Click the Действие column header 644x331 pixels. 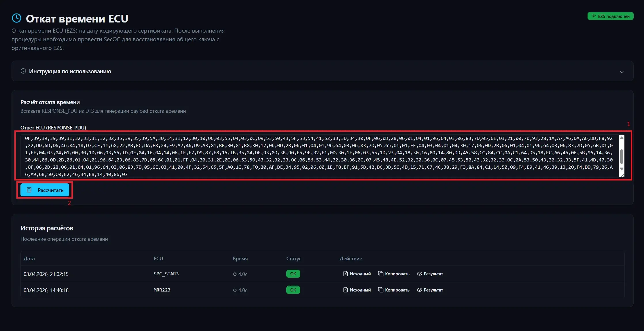click(x=351, y=258)
